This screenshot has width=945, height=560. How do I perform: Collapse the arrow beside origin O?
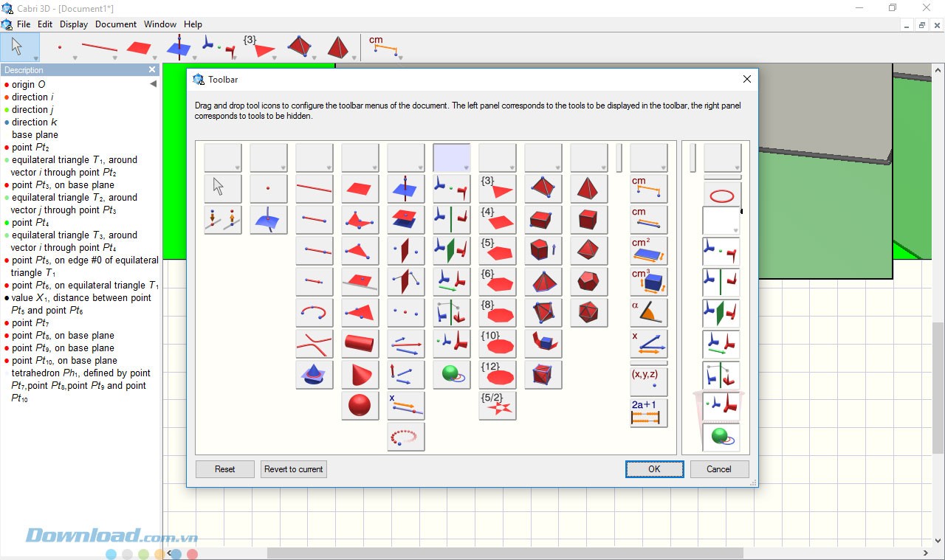[153, 84]
